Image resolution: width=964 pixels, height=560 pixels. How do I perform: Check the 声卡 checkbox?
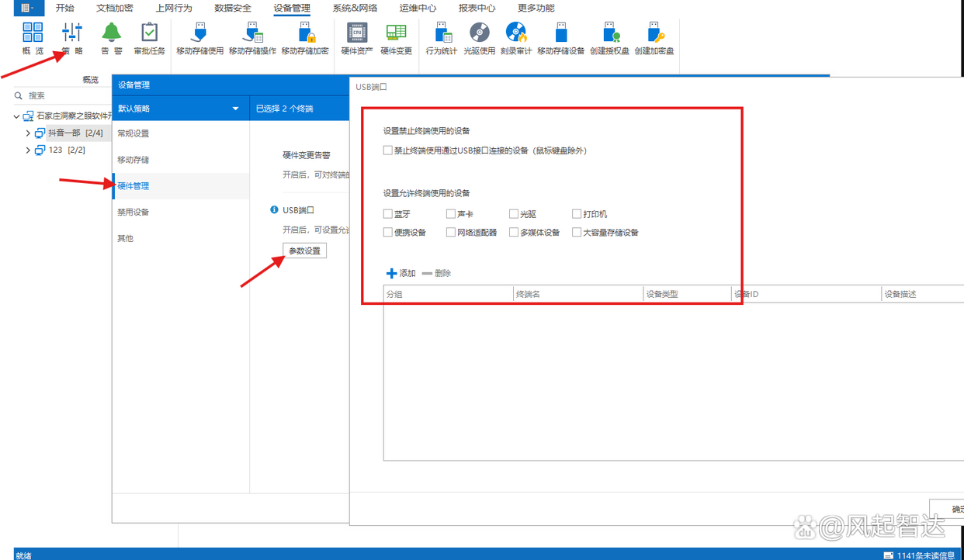[x=451, y=214]
